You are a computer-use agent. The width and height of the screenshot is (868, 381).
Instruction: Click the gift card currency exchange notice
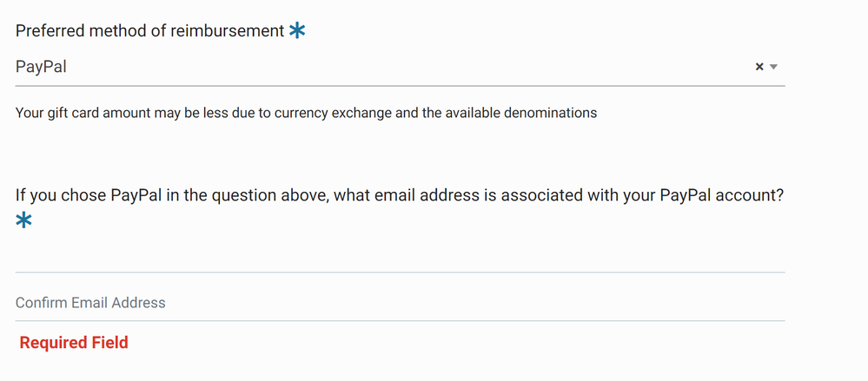(306, 113)
